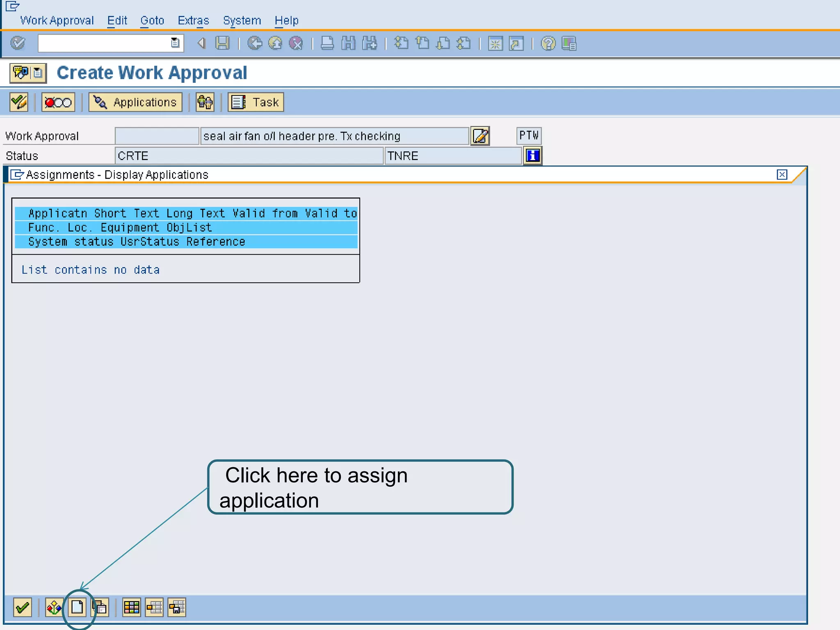Open Help question mark icon

click(548, 43)
